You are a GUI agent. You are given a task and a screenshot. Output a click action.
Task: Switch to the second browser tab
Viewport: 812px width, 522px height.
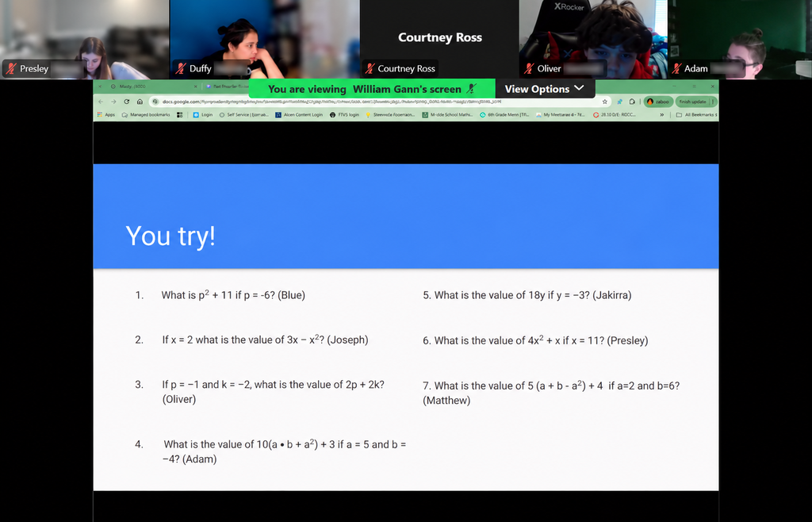(x=227, y=86)
